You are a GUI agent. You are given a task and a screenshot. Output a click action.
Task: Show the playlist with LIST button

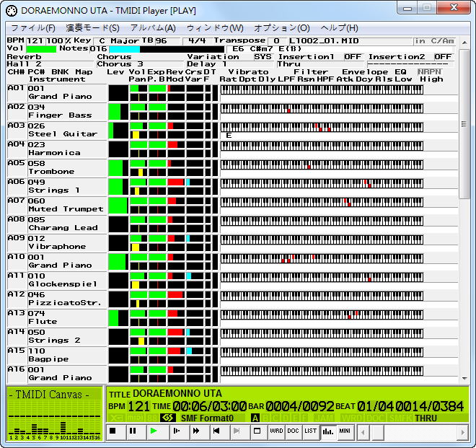pos(311,431)
